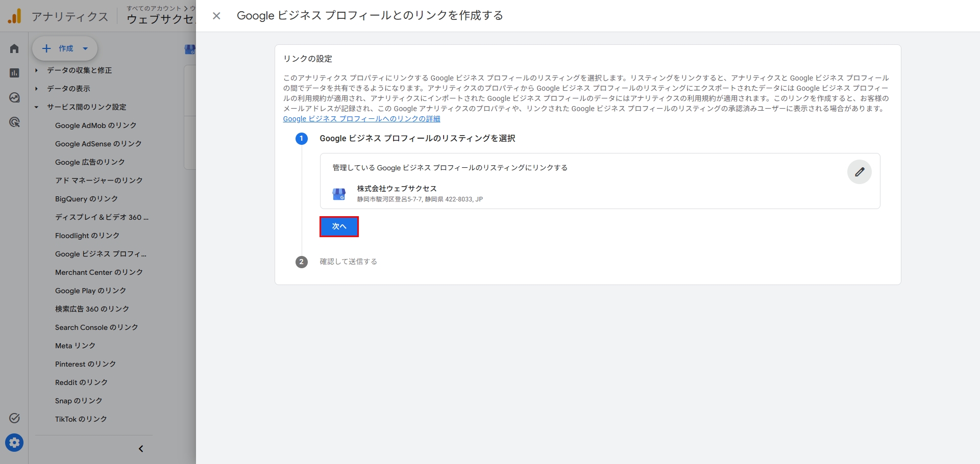Click the 次へ button
Image resolution: width=980 pixels, height=464 pixels.
click(339, 226)
